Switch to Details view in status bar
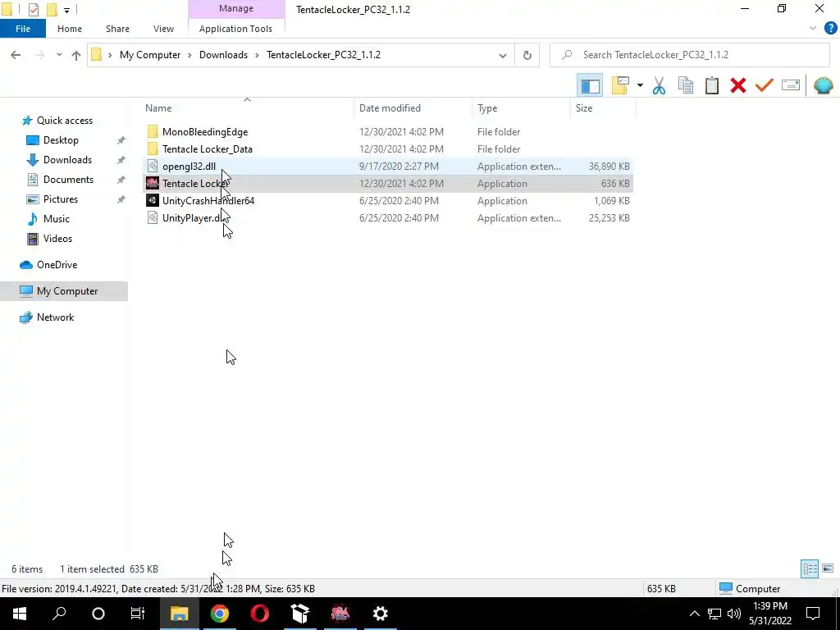Screen dimensions: 840x630 [x=810, y=569]
